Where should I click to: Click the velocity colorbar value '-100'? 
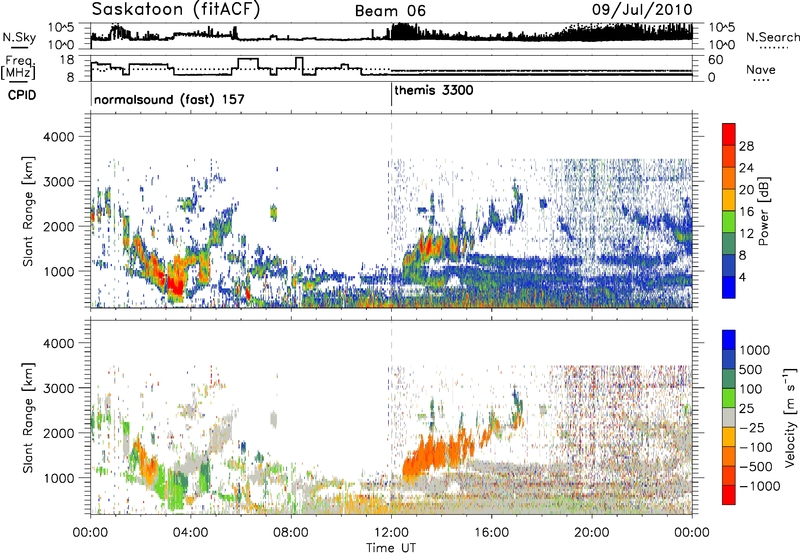756,447
